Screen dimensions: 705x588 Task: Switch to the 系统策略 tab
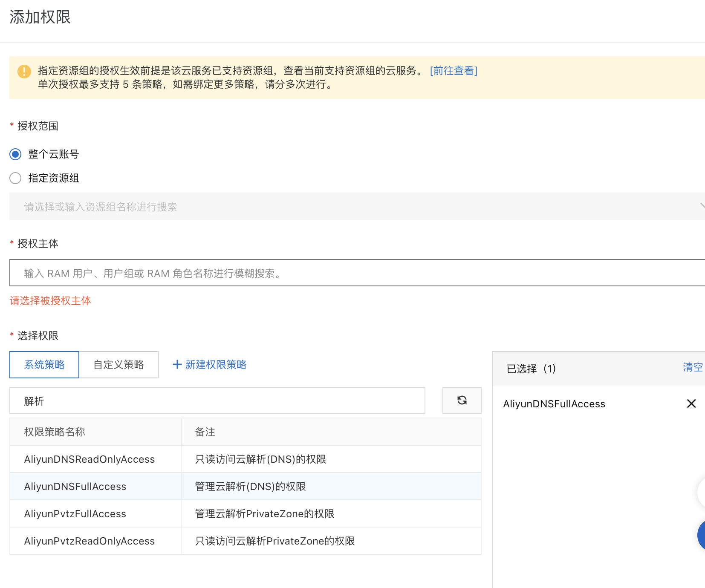point(44,365)
